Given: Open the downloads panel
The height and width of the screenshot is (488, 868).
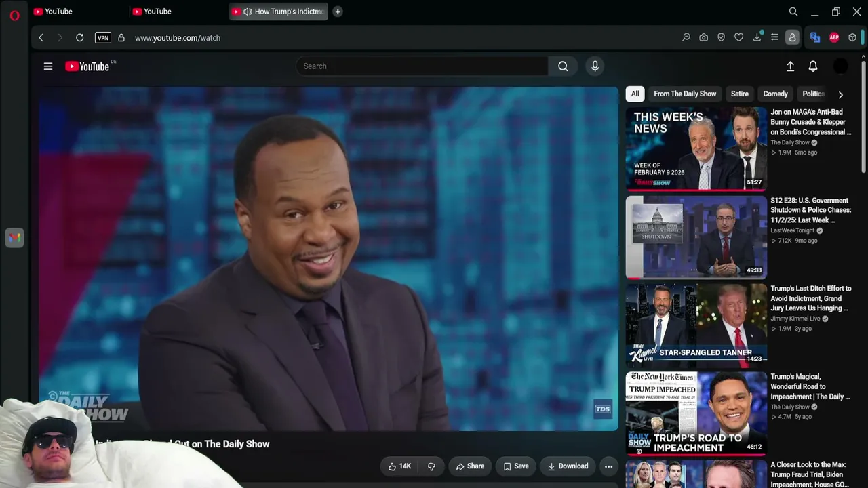Looking at the screenshot, I should (x=757, y=38).
